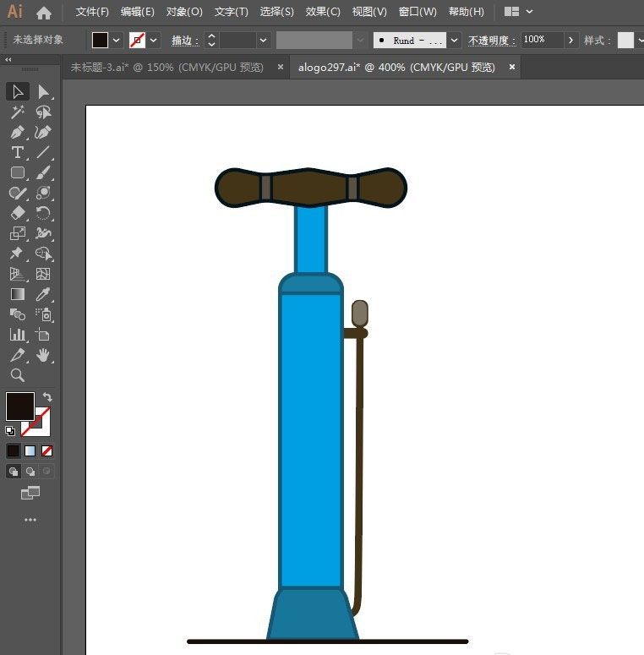Viewport: 644px width, 655px height.
Task: Toggle default fill and stroke icon
Action: tap(10, 431)
